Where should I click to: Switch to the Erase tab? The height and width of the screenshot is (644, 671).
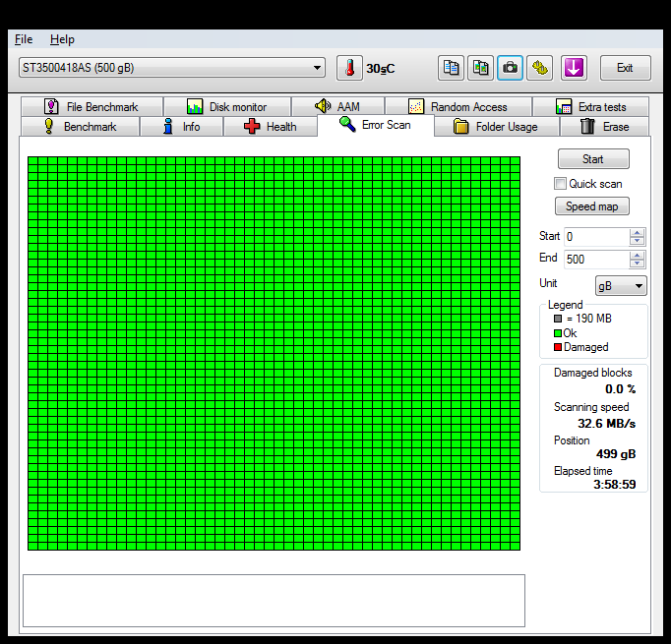click(x=604, y=127)
